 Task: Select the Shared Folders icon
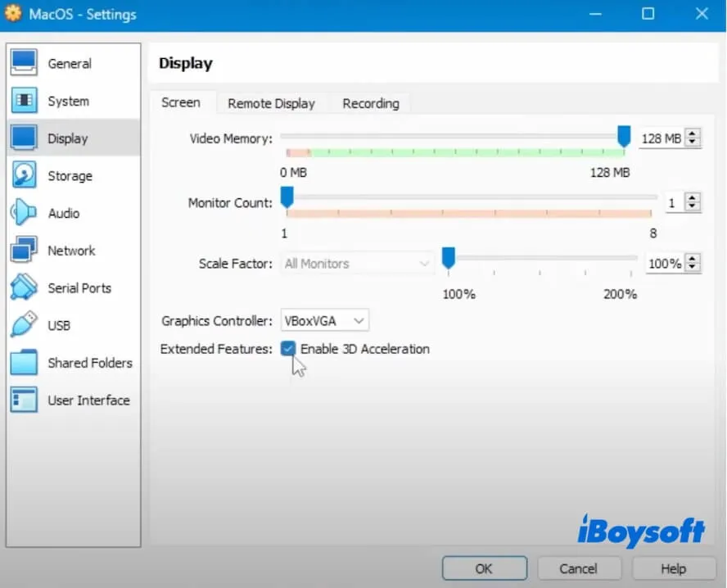click(x=25, y=363)
